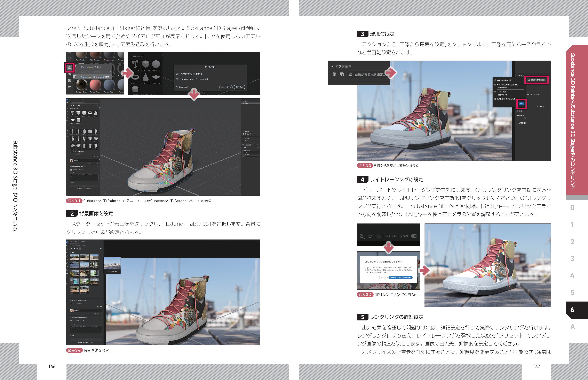588x380 pixels.
Task: Click the 'レイトレーシングの設定' step 4 heading
Action: point(397,180)
